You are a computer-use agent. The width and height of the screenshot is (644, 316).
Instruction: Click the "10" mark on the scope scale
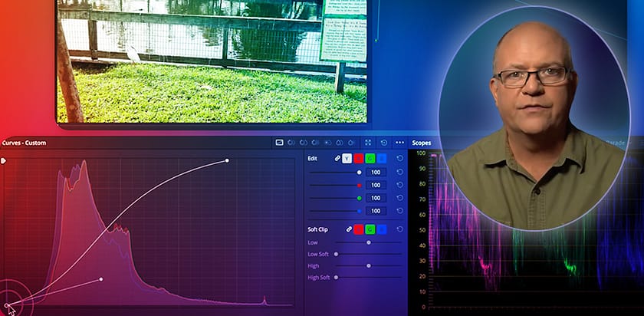pos(422,291)
